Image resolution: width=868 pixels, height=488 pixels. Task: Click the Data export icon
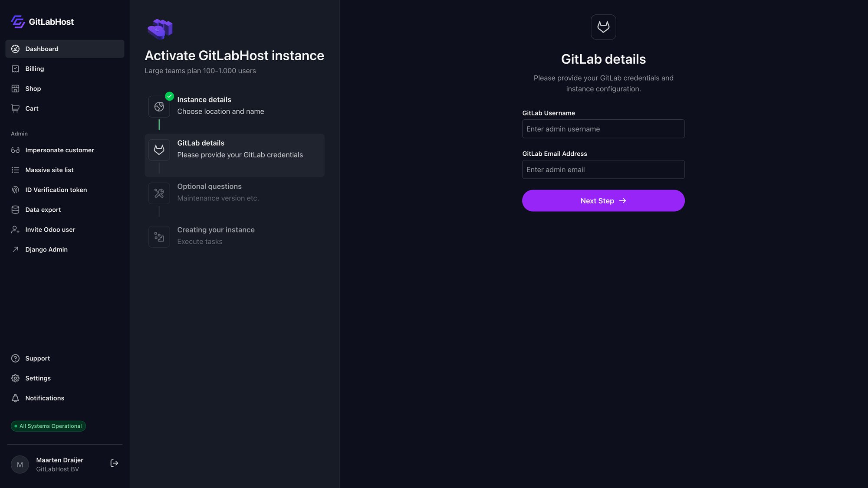click(x=15, y=210)
